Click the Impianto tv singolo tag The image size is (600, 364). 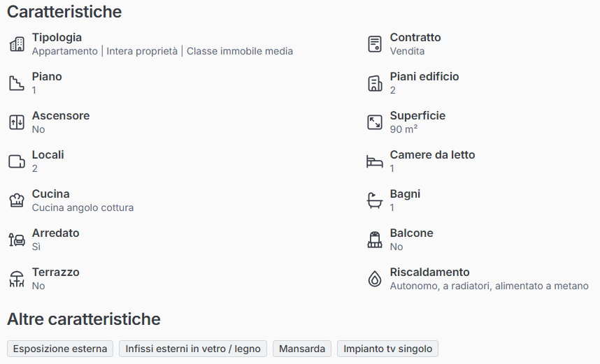[x=387, y=349]
